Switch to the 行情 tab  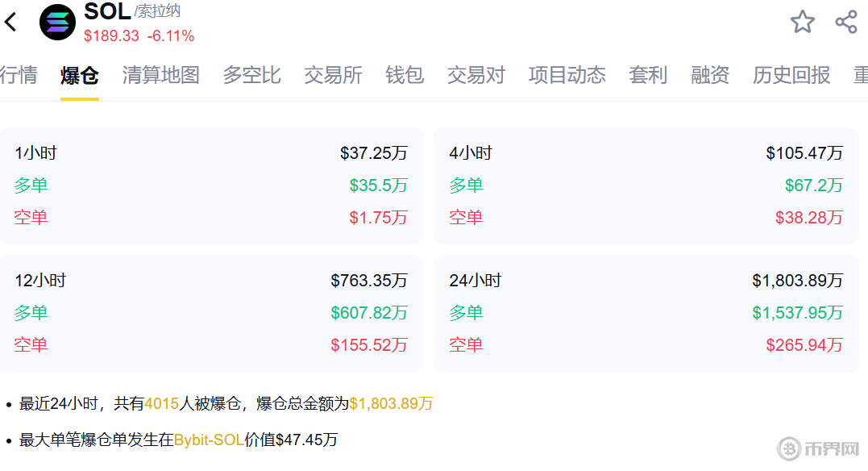pyautogui.click(x=18, y=76)
